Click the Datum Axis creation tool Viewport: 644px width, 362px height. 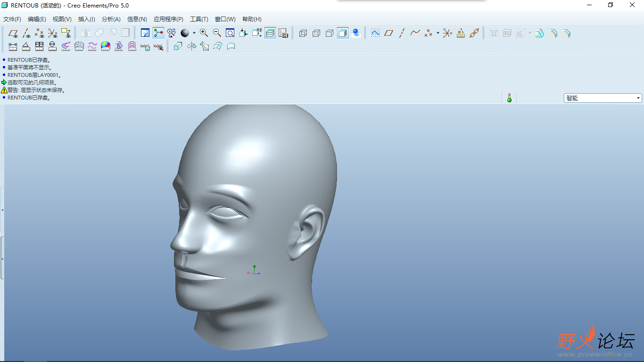(402, 33)
